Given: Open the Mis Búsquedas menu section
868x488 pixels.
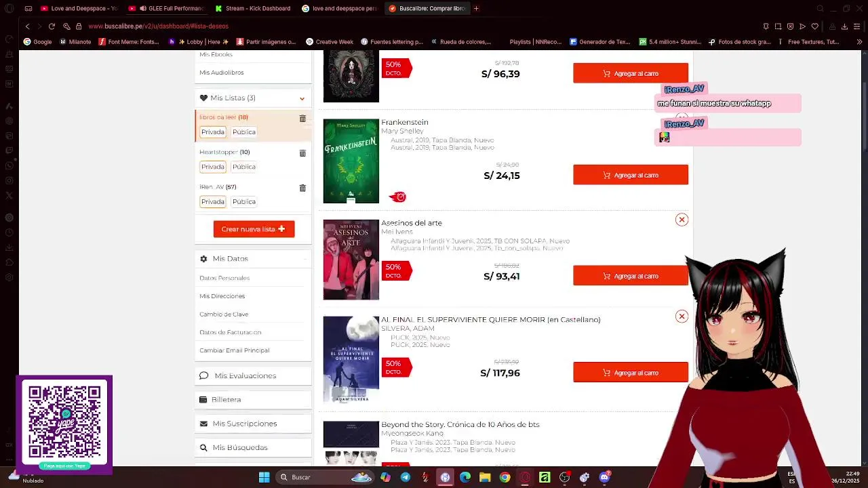Looking at the screenshot, I should [253, 448].
